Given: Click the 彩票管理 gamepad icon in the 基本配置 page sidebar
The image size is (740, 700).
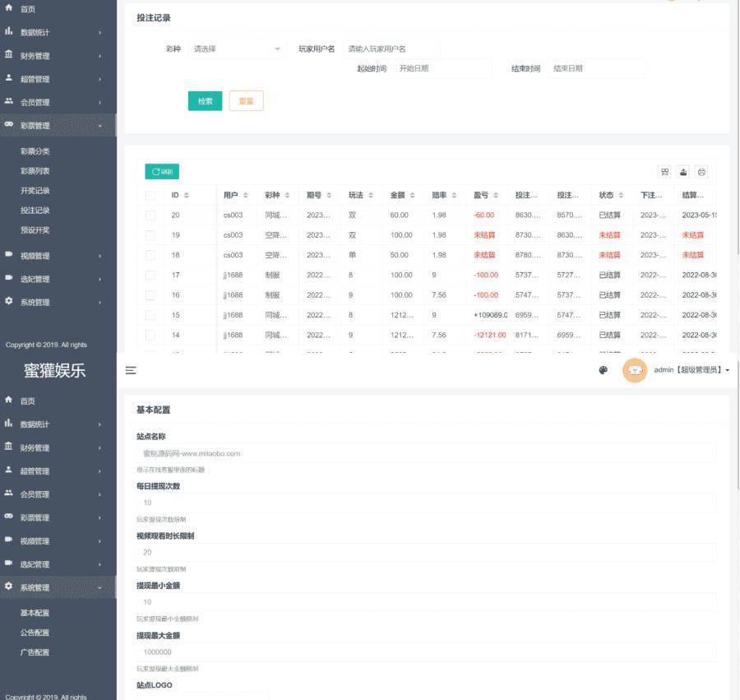Looking at the screenshot, I should 8,516.
